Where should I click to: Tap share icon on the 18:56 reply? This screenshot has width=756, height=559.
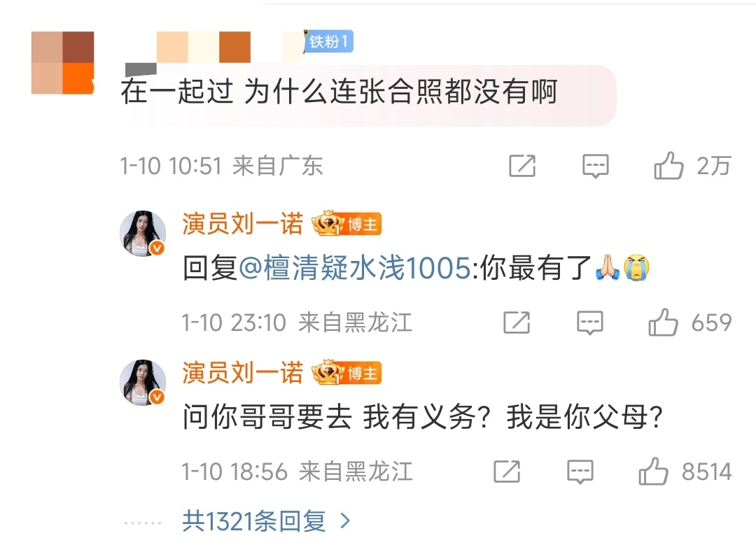tap(507, 472)
